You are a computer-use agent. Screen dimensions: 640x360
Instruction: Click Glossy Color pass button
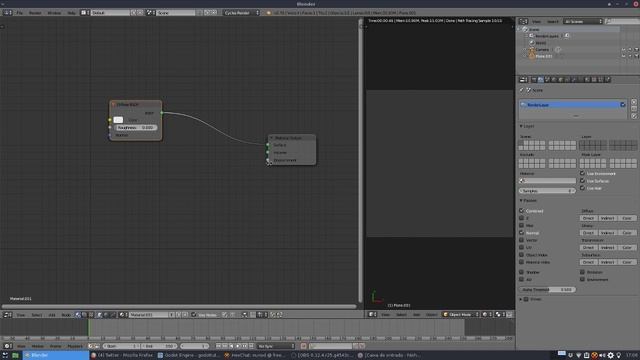(627, 233)
